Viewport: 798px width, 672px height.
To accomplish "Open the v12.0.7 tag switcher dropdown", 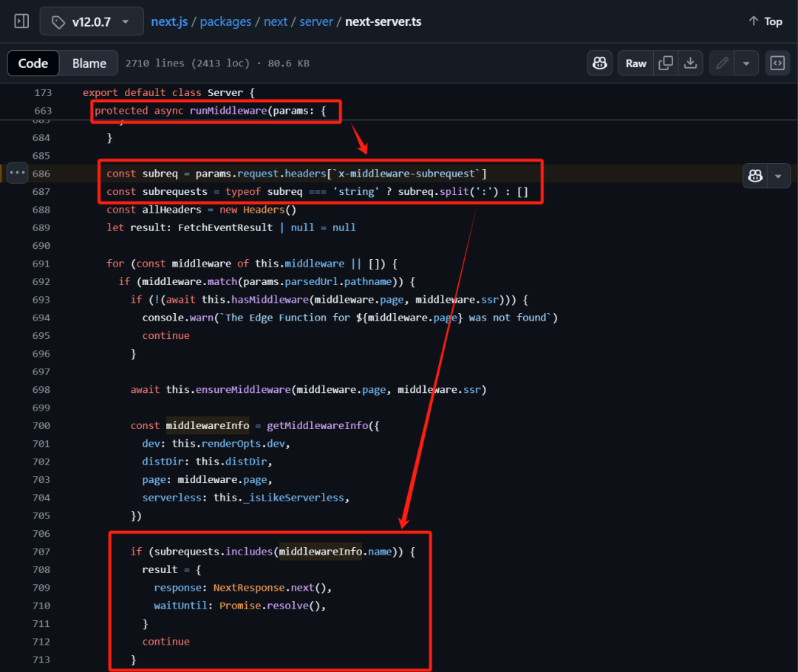I will tap(91, 21).
